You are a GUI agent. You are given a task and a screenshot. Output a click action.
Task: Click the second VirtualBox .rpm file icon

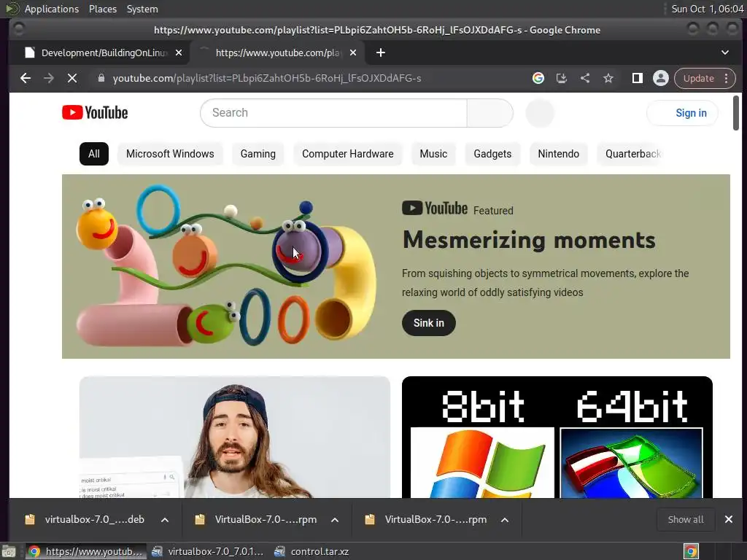tap(370, 519)
